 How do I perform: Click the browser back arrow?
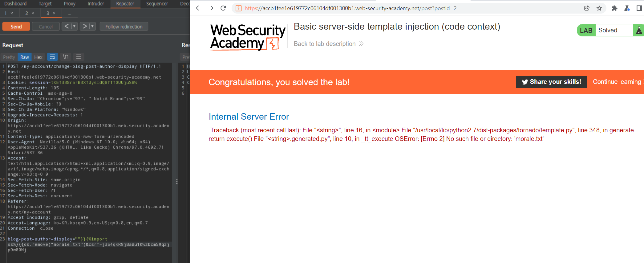pos(199,8)
